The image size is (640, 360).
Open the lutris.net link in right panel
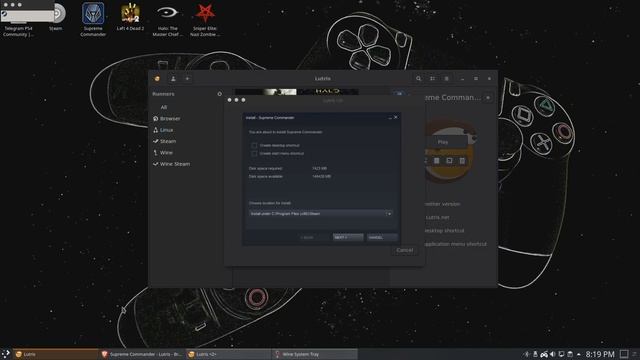pyautogui.click(x=437, y=217)
